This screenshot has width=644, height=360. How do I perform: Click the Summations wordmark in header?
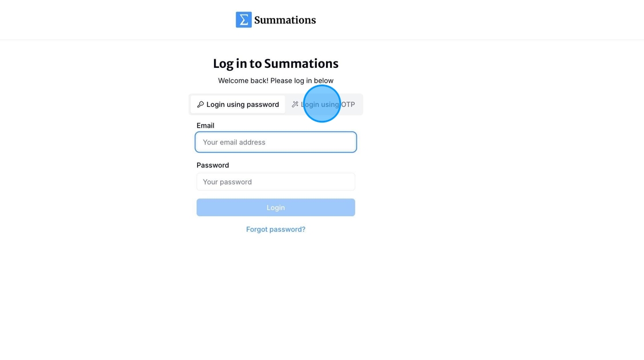[285, 20]
